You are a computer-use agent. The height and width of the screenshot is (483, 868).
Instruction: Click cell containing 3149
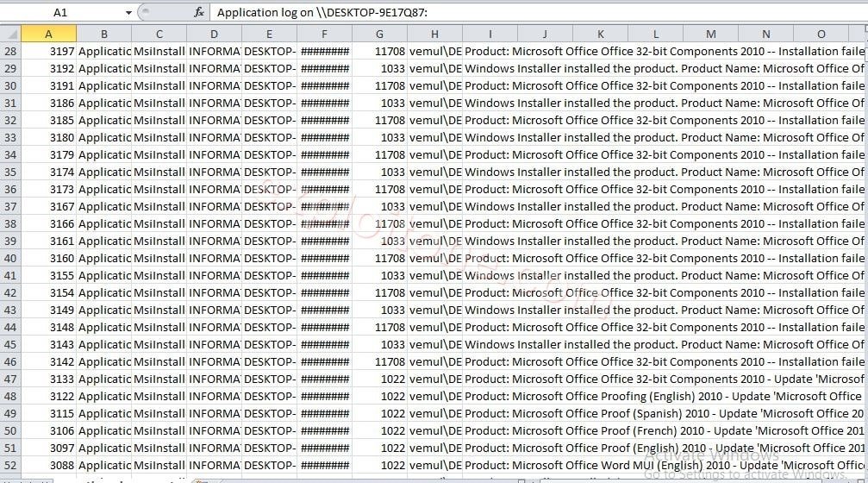coord(49,310)
